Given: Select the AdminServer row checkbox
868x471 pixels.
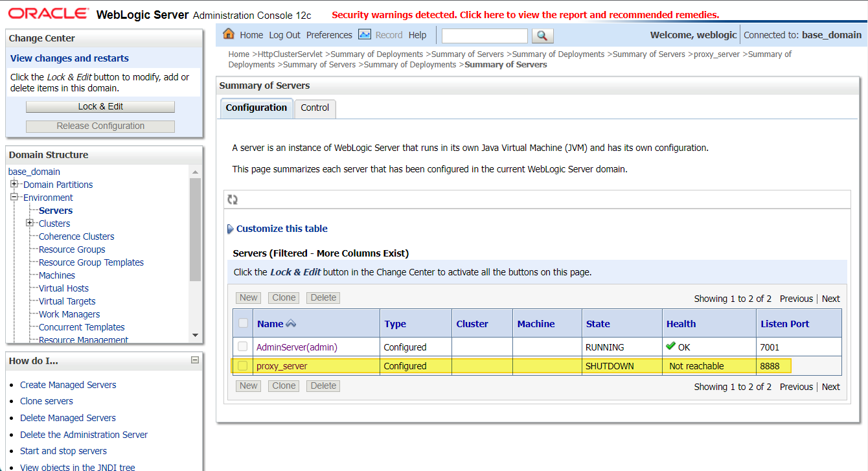Looking at the screenshot, I should pos(242,346).
